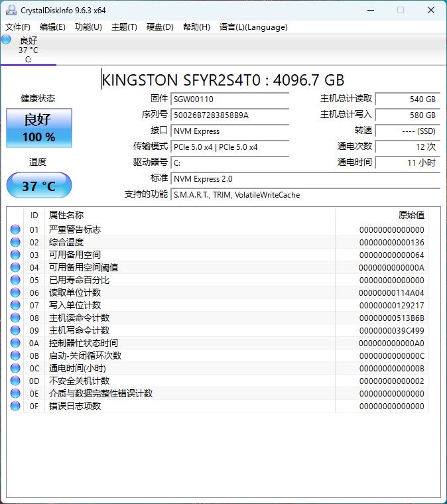
Task: Click the 支持的功能 field with S.M.A.R.T., TRIM
Action: pyautogui.click(x=305, y=194)
